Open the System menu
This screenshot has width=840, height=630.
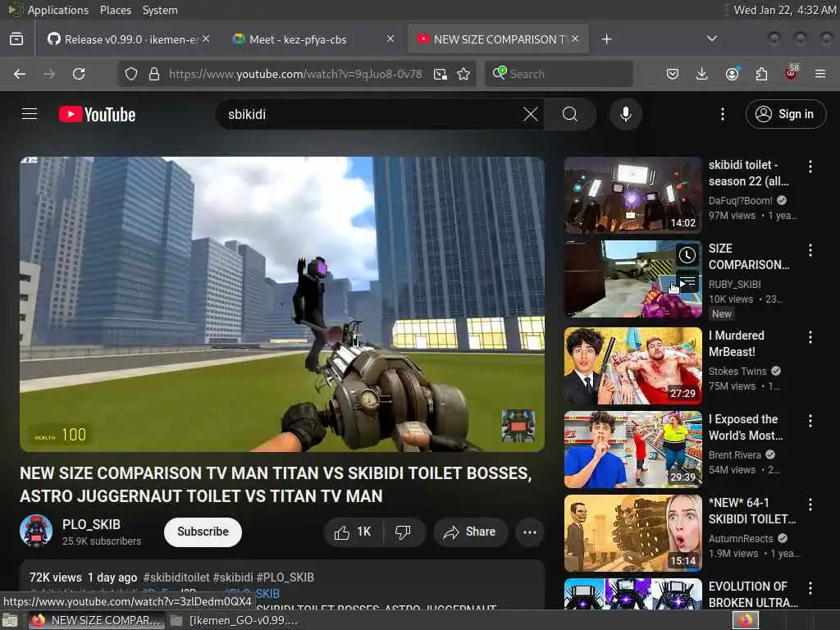coord(160,10)
